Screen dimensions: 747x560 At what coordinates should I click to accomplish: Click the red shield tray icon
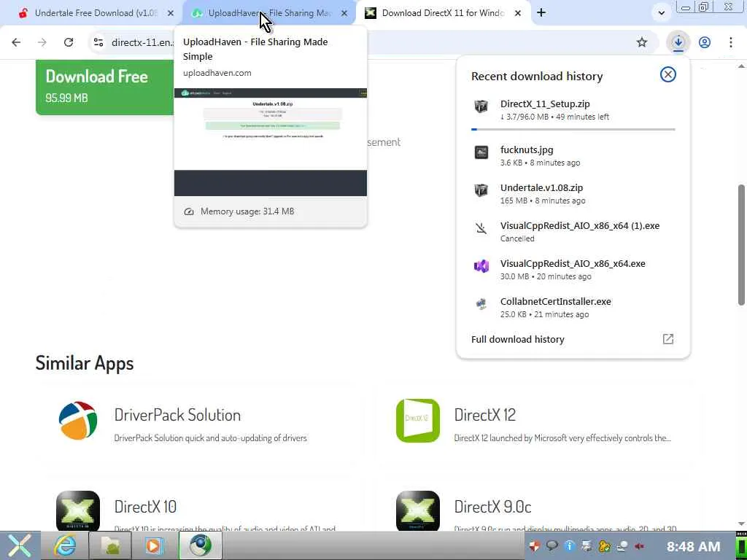click(x=535, y=546)
